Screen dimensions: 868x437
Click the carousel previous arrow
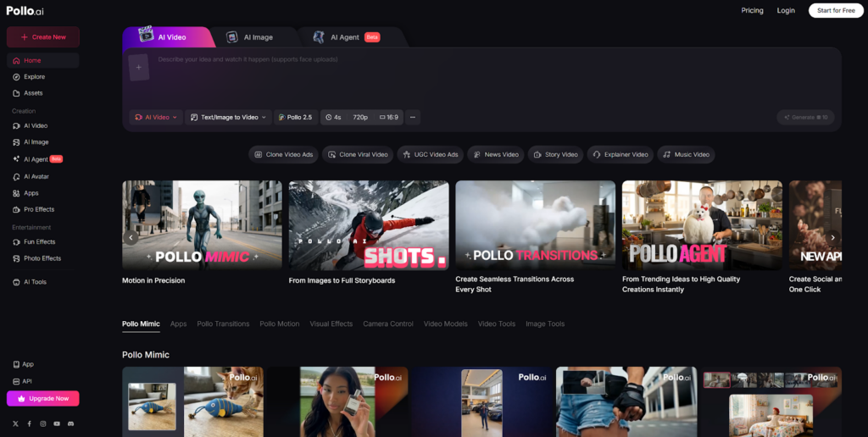pyautogui.click(x=131, y=238)
